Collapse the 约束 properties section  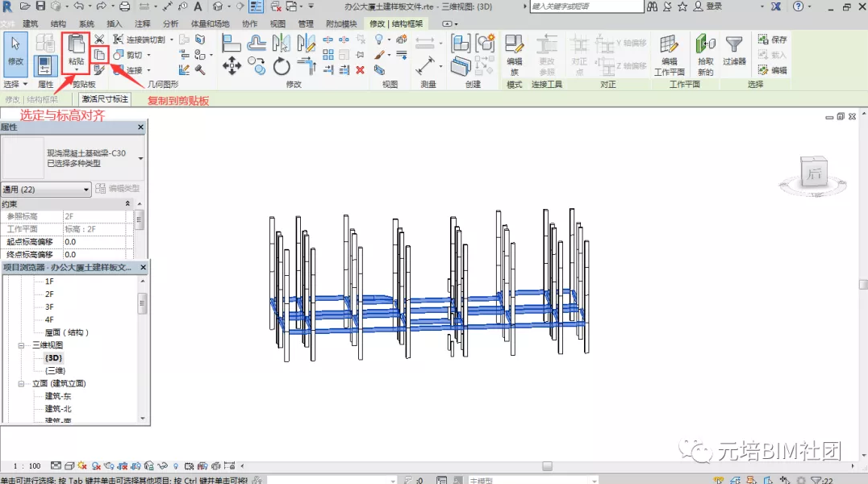(127, 204)
